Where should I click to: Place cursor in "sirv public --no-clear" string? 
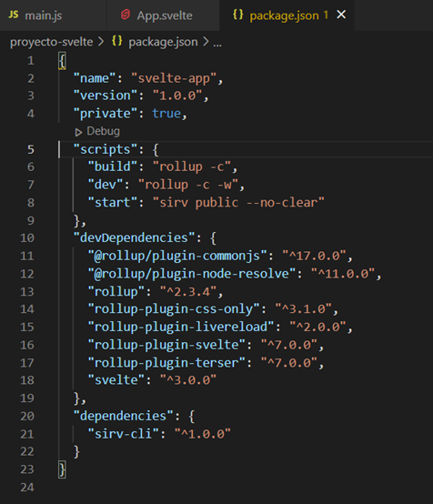(238, 203)
